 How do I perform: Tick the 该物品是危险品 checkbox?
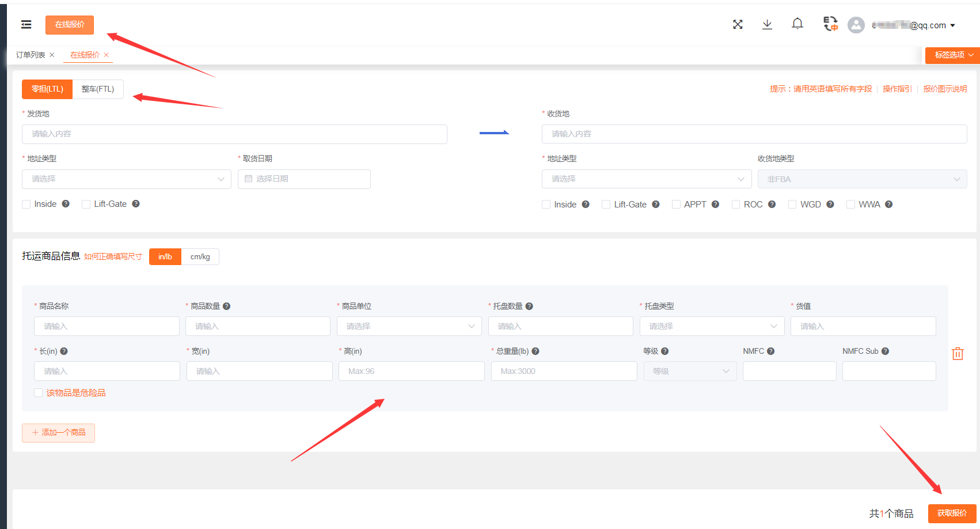39,393
